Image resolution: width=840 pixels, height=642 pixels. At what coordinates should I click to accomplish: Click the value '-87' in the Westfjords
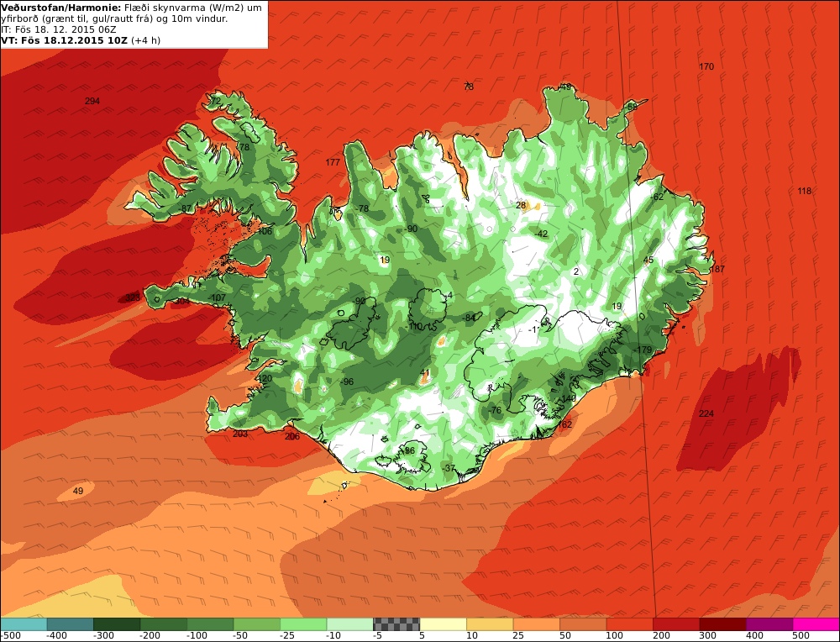pos(184,208)
